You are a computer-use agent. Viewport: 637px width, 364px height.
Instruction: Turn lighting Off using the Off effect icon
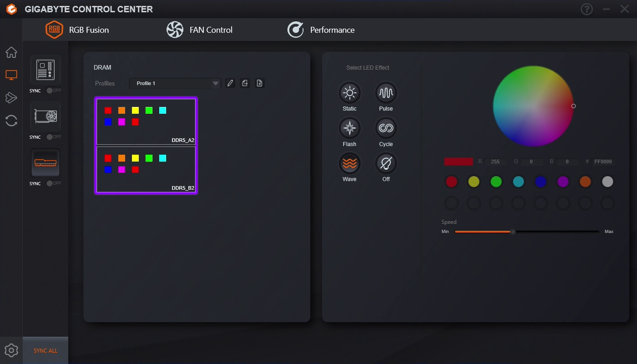coord(385,162)
